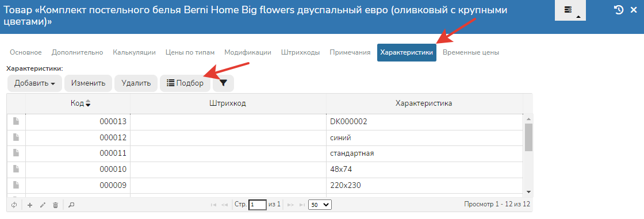
Task: Open the Калькуляции tab
Action: (135, 52)
